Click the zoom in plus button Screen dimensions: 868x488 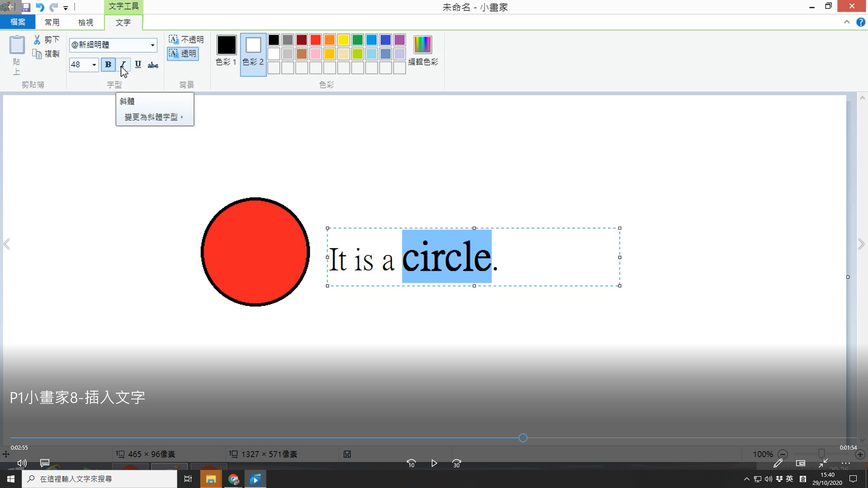pyautogui.click(x=860, y=455)
